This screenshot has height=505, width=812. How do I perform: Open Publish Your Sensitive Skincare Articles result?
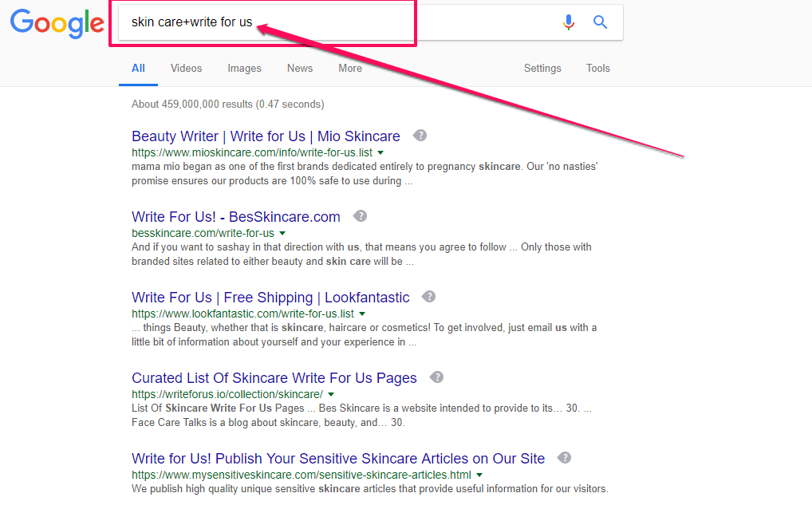coord(338,459)
